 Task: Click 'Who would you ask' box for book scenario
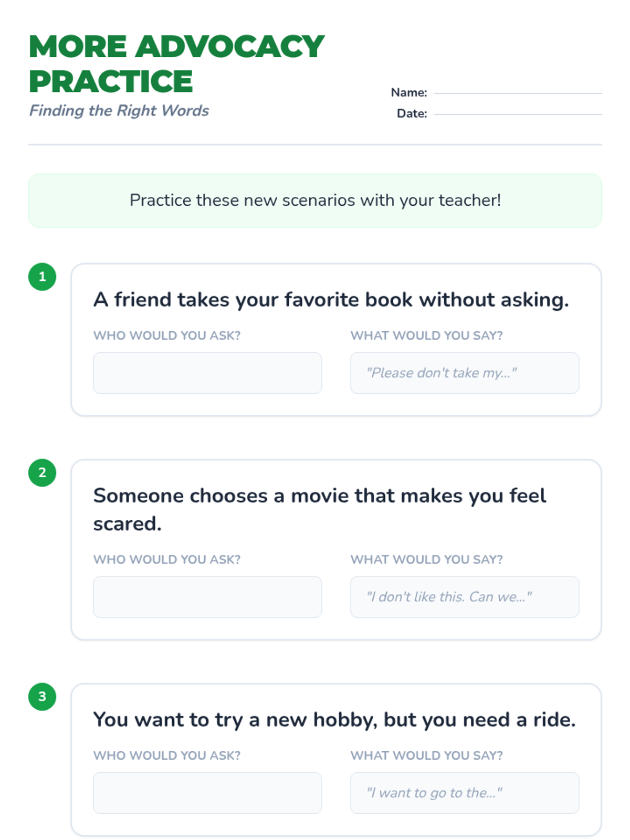click(x=207, y=373)
